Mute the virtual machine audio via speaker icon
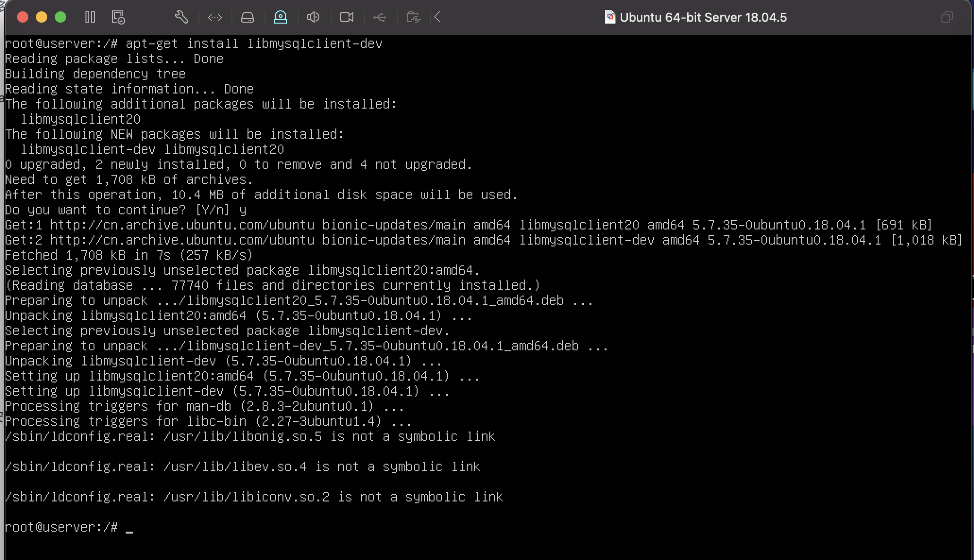 point(313,17)
